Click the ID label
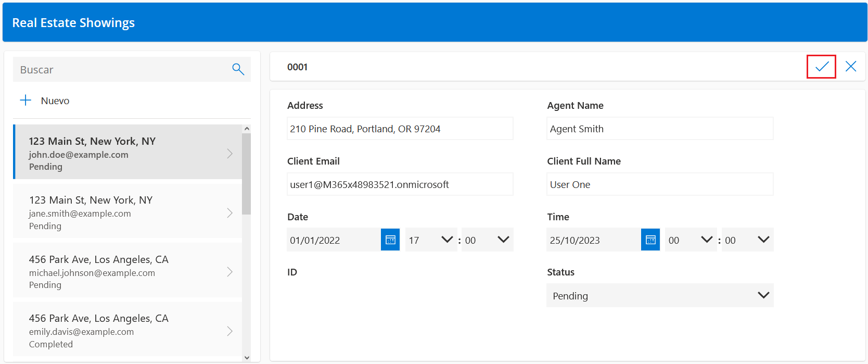The width and height of the screenshot is (868, 364). pyautogui.click(x=292, y=272)
